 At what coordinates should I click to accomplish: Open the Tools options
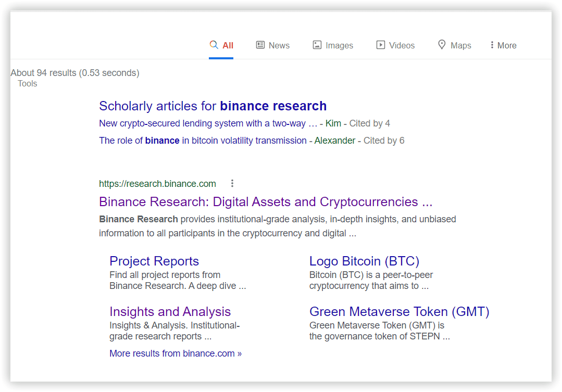tap(28, 83)
